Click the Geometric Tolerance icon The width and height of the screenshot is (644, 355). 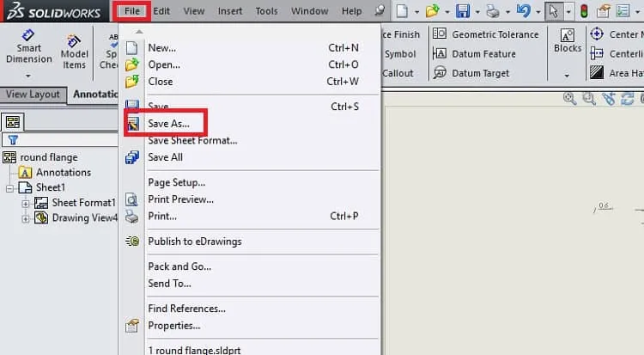click(440, 34)
